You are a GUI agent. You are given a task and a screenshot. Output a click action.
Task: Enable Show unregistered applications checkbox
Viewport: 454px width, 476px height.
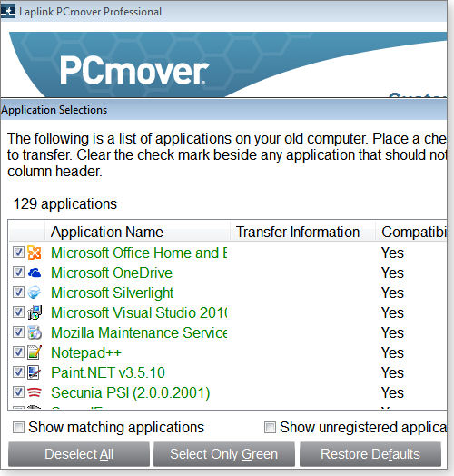pos(270,428)
